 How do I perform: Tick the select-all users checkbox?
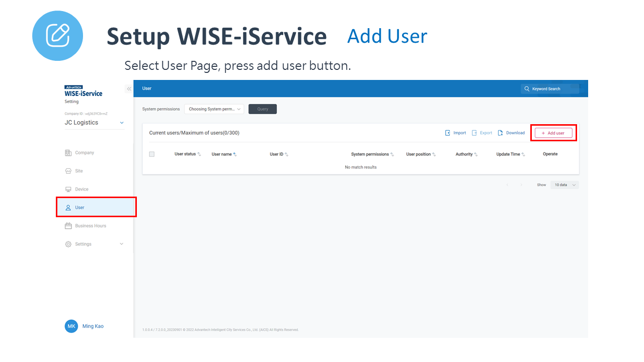(x=151, y=154)
